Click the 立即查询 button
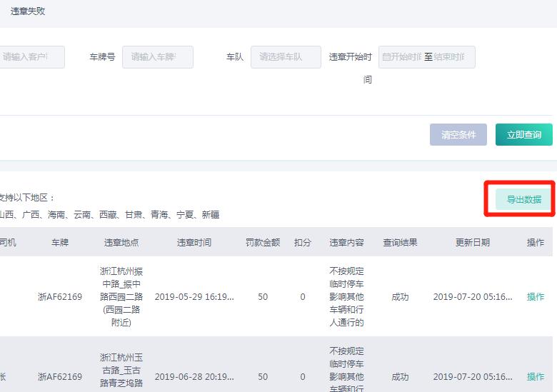This screenshot has width=557, height=392. coord(523,134)
